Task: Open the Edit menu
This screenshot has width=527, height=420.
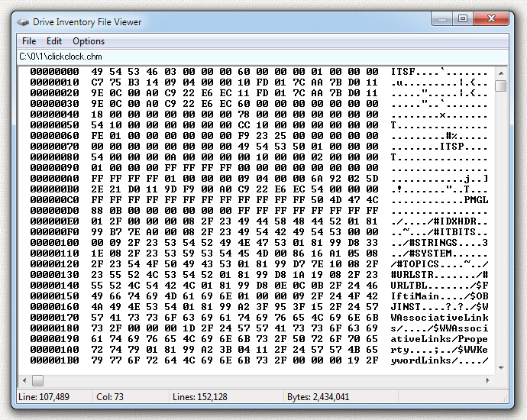Action: click(54, 41)
